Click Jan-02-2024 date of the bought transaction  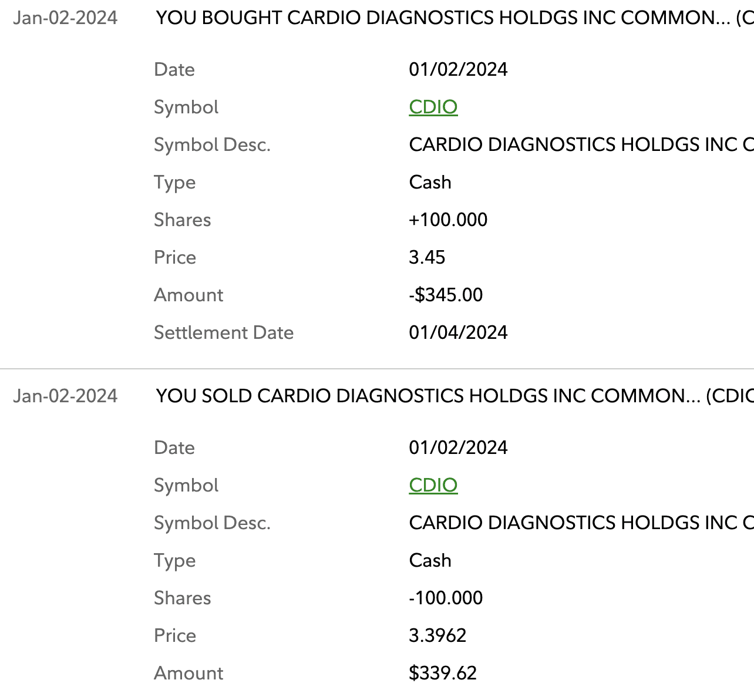[x=65, y=18]
